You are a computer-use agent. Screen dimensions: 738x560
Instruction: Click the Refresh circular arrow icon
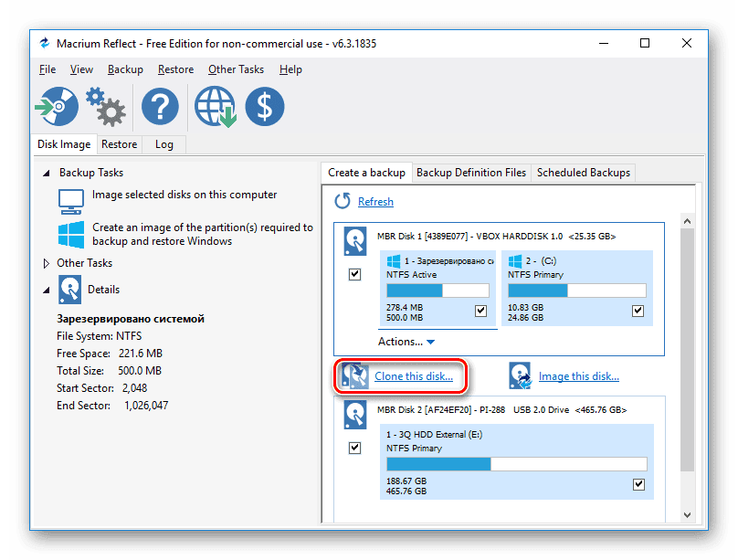pos(343,201)
